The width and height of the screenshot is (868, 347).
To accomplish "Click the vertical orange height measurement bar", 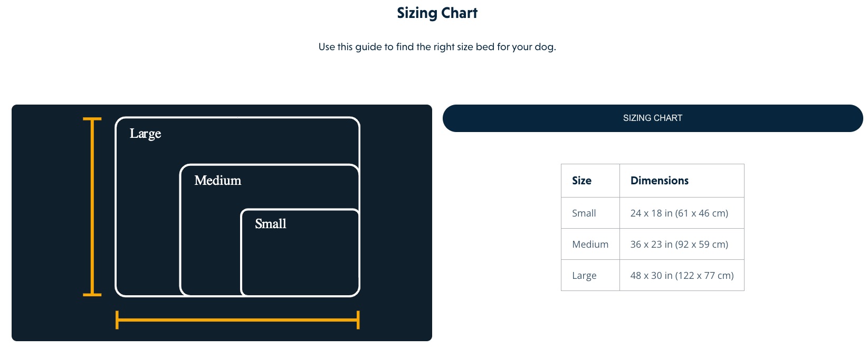I will (x=92, y=207).
